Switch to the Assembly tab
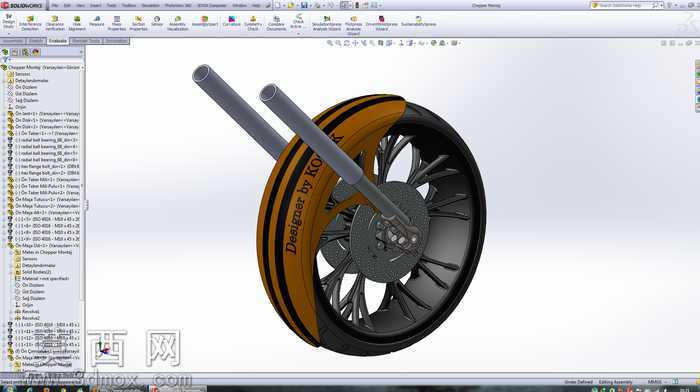The height and width of the screenshot is (392, 700). pos(13,41)
